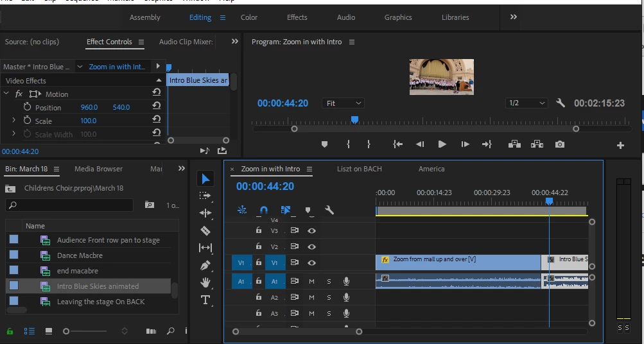Collapse the Motion effect group
This screenshot has width=644, height=344.
click(6, 94)
